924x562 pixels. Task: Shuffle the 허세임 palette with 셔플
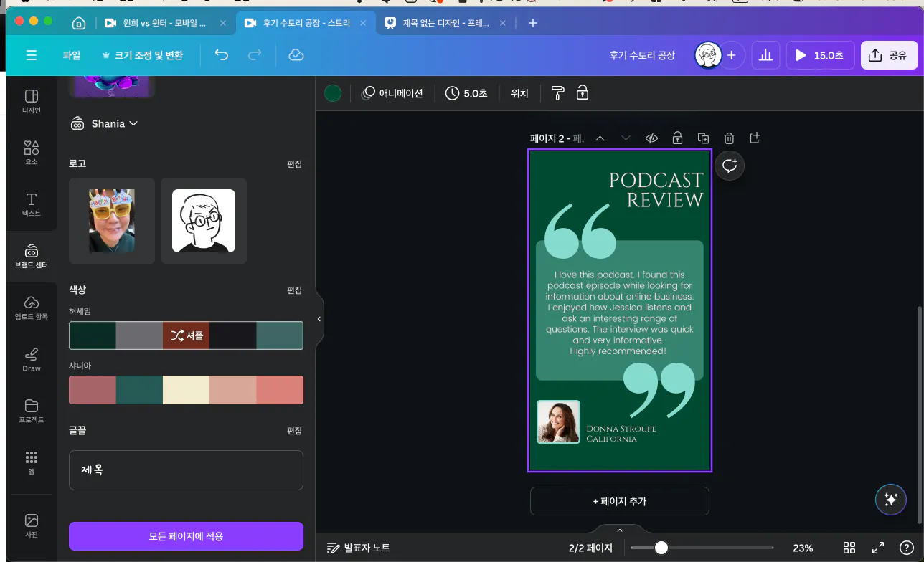(187, 335)
